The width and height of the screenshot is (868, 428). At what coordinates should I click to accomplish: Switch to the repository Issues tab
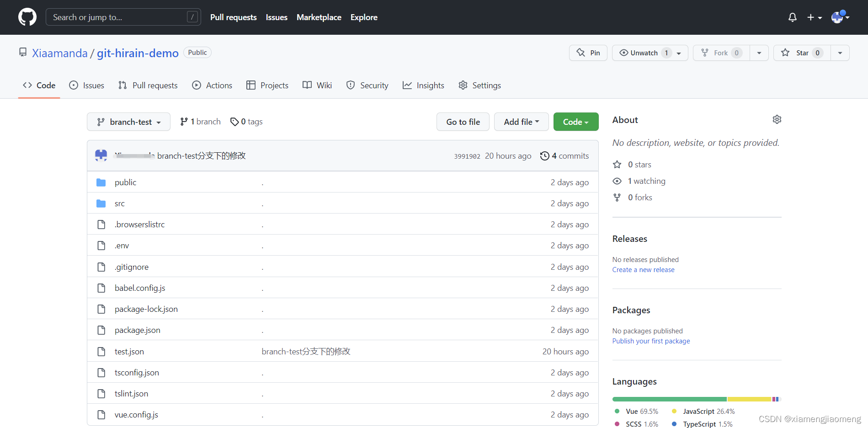click(86, 86)
